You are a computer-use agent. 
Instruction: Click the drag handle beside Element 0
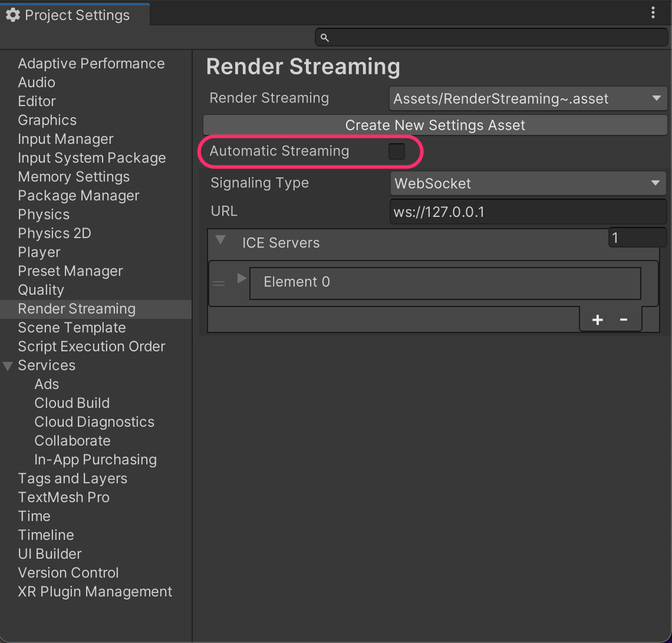(x=219, y=283)
